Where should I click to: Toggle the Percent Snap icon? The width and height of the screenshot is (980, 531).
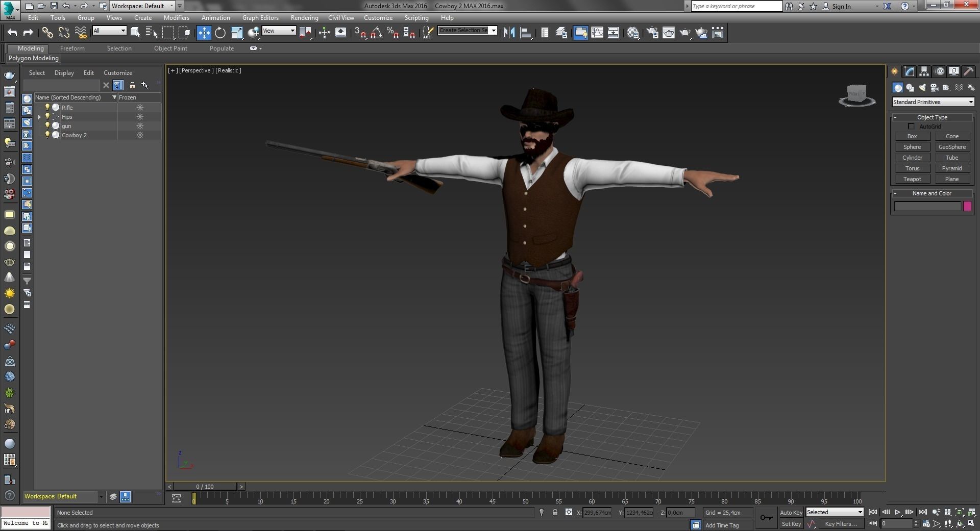pyautogui.click(x=393, y=33)
